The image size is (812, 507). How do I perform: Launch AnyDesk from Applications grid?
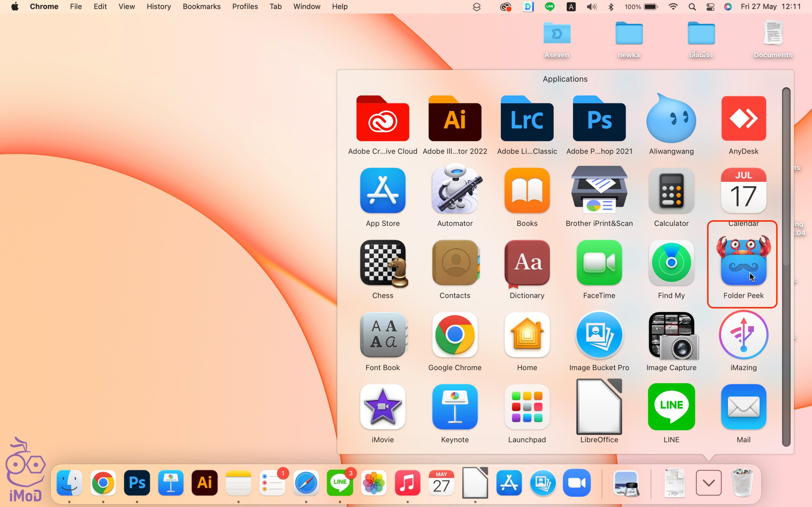[x=743, y=119]
